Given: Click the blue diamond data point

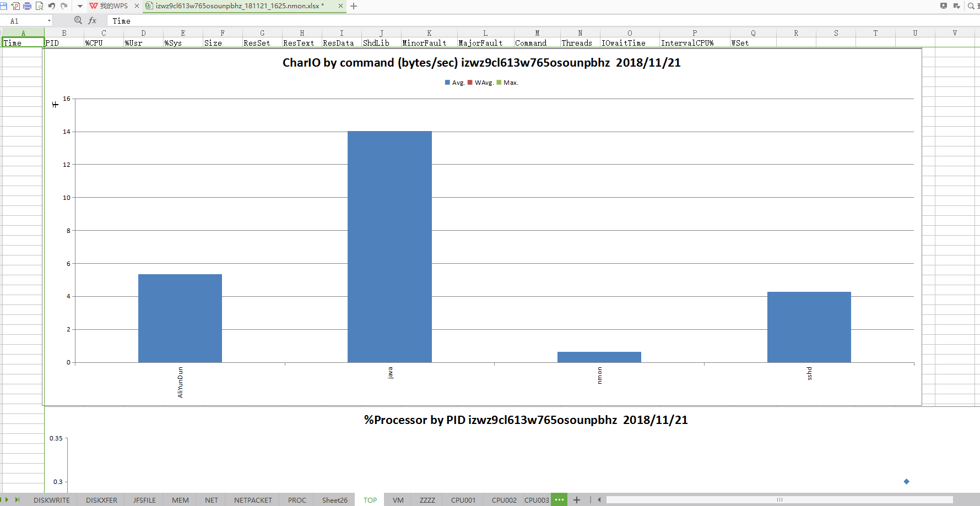Looking at the screenshot, I should [906, 481].
